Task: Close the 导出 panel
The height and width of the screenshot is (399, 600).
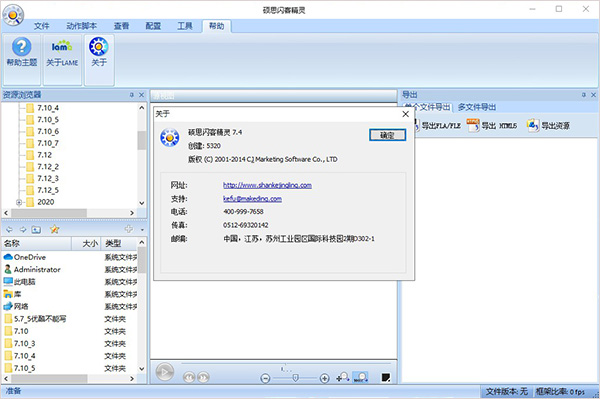Action: tap(593, 95)
